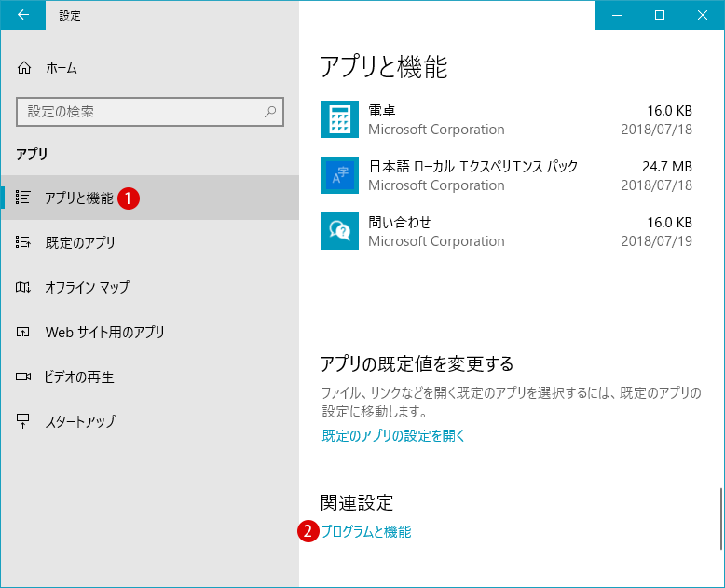Open オフライン マップ settings page
Image resolution: width=725 pixels, height=588 pixels.
pos(150,287)
